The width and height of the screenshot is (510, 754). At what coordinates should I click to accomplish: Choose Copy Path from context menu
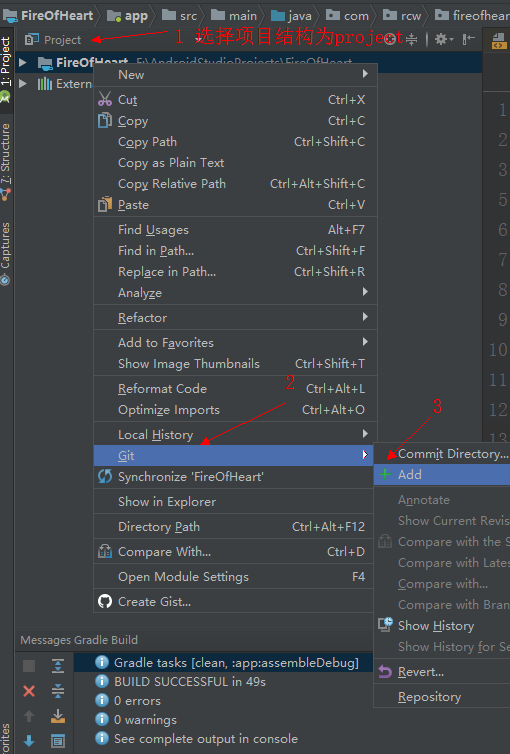pos(236,141)
